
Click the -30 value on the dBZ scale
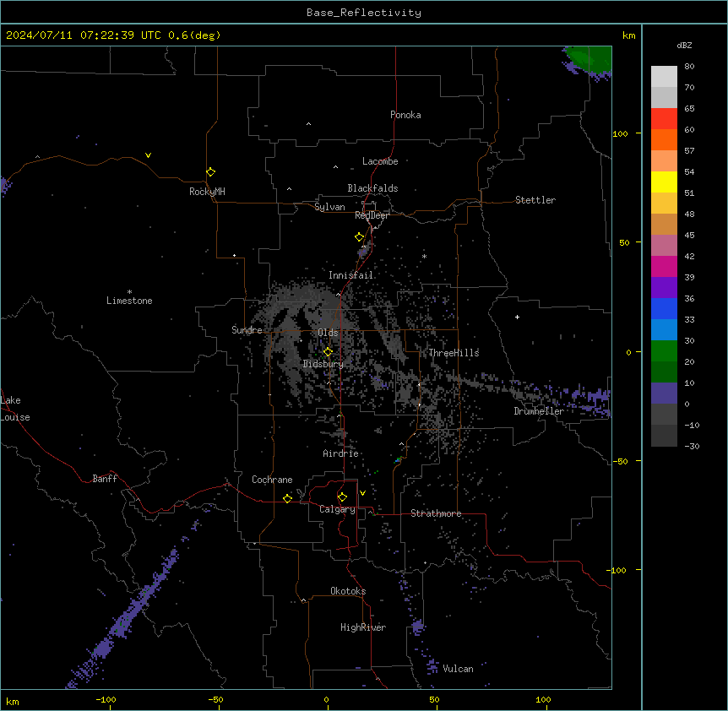692,446
